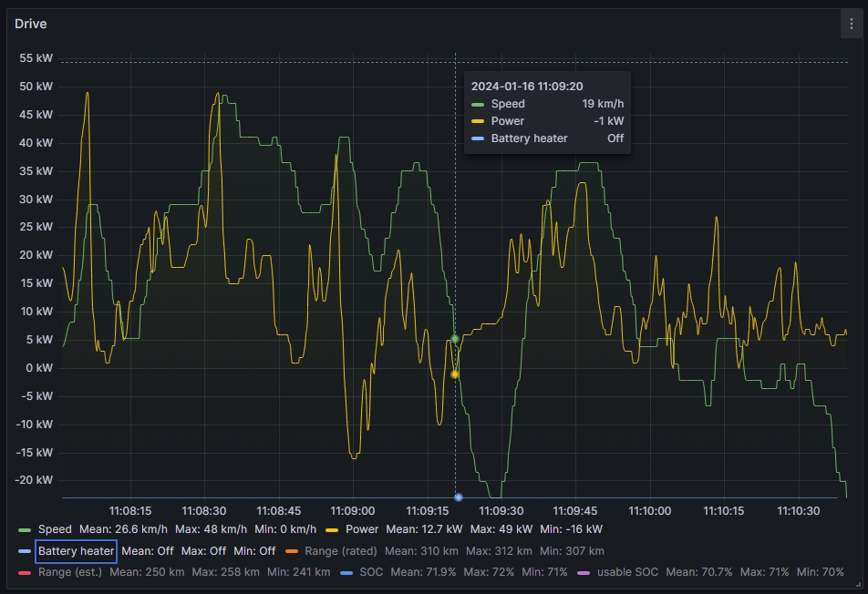Open the Drive panel three-dot menu

(x=851, y=24)
